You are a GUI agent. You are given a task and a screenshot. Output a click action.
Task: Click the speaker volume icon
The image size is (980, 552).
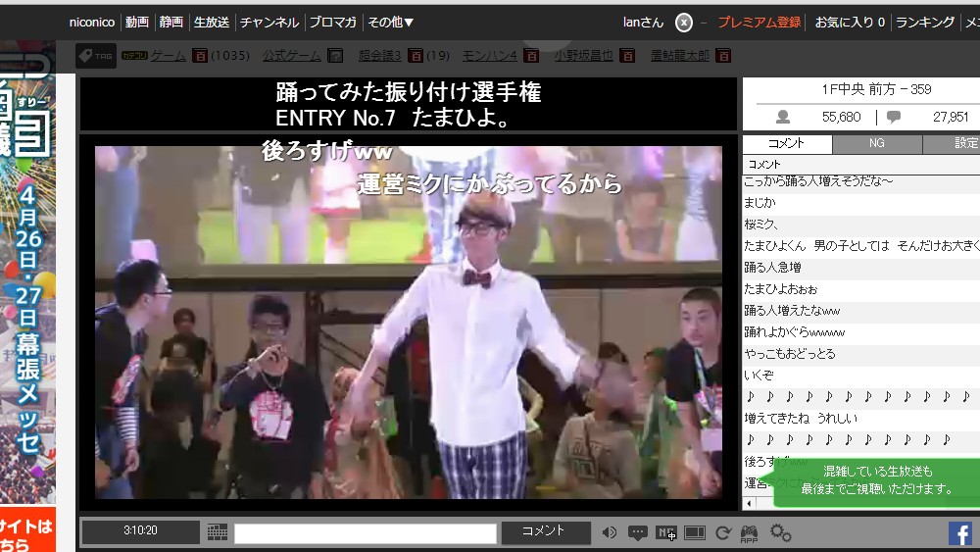[x=610, y=532]
